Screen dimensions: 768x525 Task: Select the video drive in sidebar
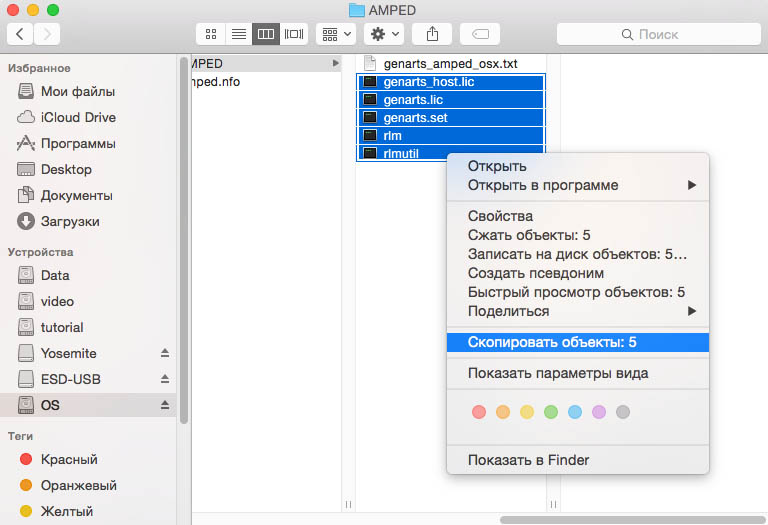point(88,301)
